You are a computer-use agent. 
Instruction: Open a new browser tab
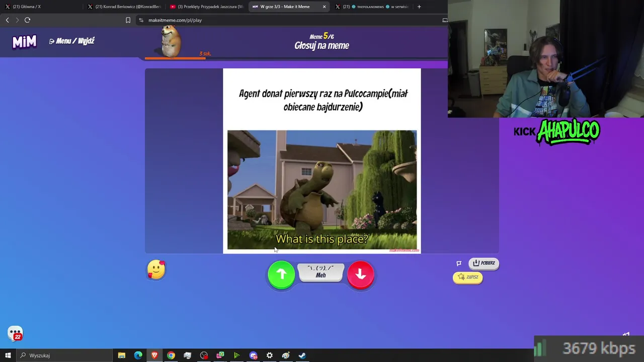[419, 7]
